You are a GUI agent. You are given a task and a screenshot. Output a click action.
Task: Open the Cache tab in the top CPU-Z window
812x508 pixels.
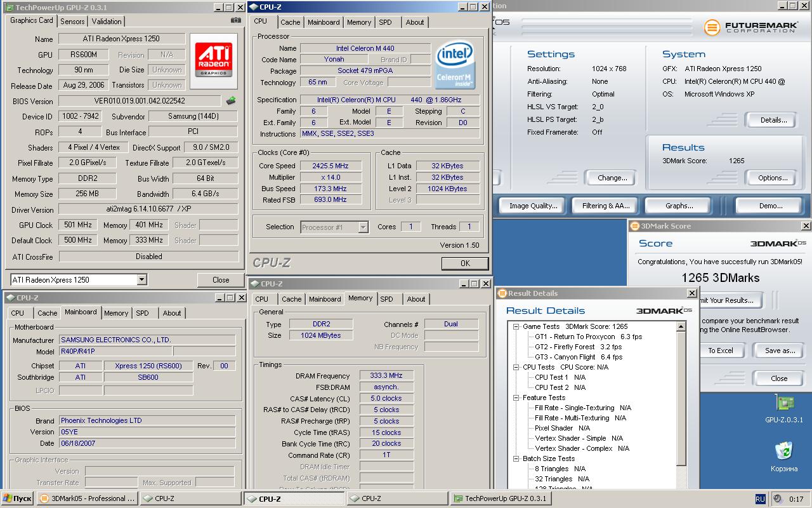point(291,22)
